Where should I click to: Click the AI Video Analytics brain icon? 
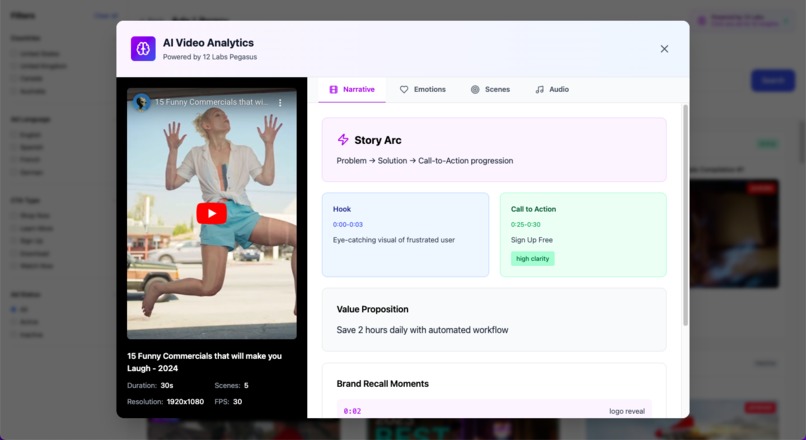click(143, 49)
